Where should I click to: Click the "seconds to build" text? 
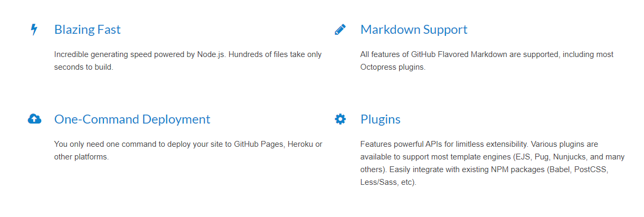pyautogui.click(x=83, y=68)
